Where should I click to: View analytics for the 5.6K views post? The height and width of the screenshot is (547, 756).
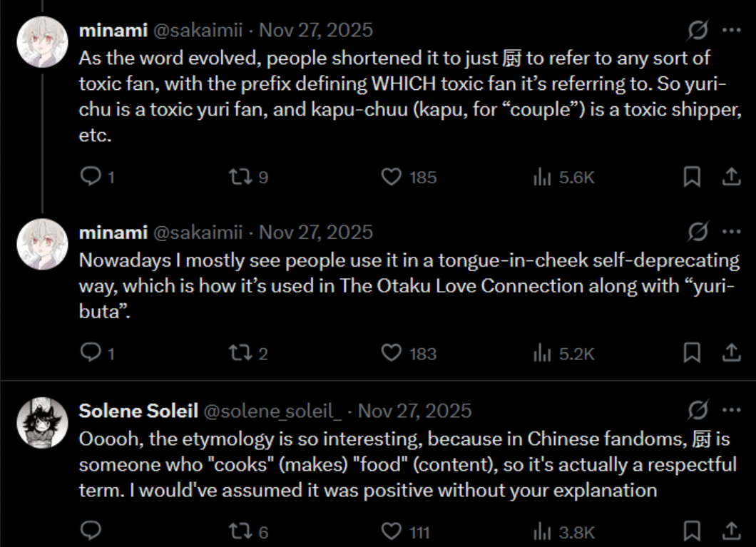(543, 176)
